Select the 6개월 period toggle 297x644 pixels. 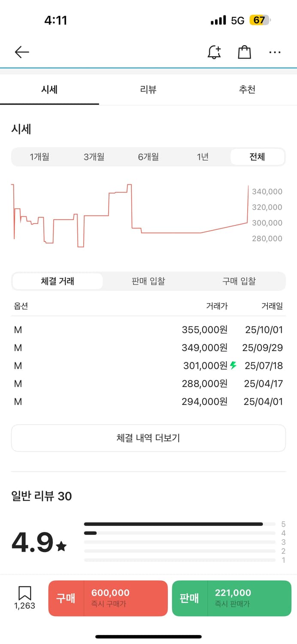(x=148, y=157)
